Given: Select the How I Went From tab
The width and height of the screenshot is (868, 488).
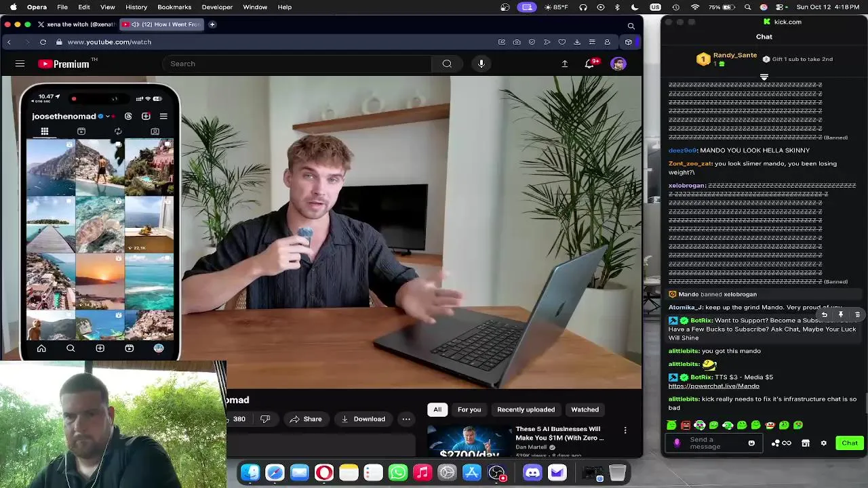Looking at the screenshot, I should tap(161, 24).
